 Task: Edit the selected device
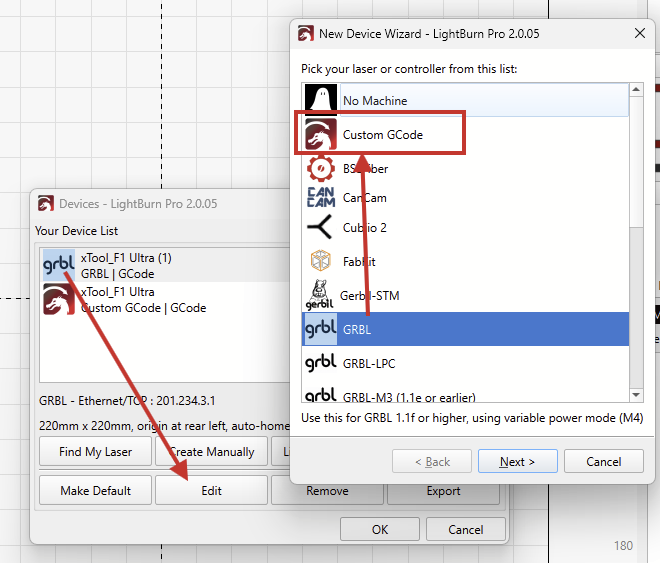(212, 490)
